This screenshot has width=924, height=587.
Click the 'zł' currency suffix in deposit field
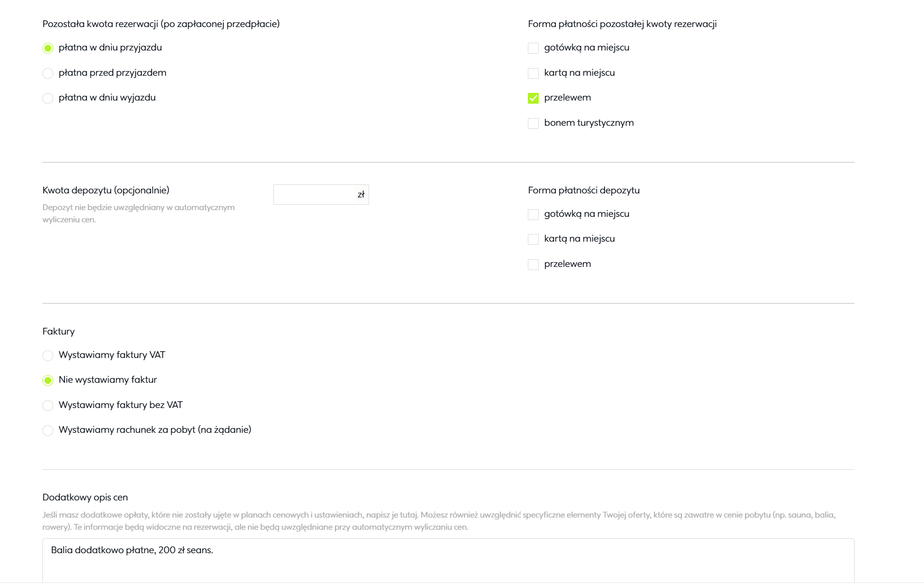(x=361, y=195)
